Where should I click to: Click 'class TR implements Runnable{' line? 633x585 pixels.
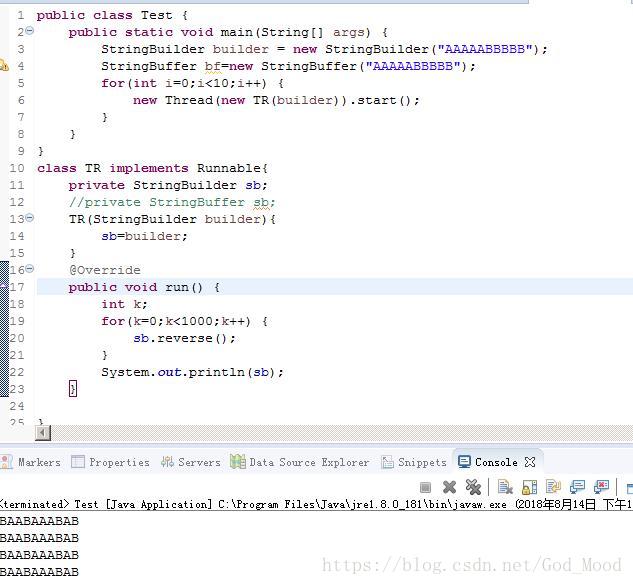point(152,168)
